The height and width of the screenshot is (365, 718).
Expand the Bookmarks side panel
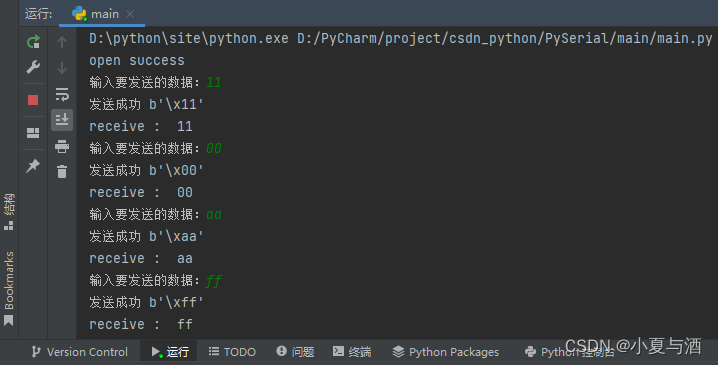pos(9,289)
